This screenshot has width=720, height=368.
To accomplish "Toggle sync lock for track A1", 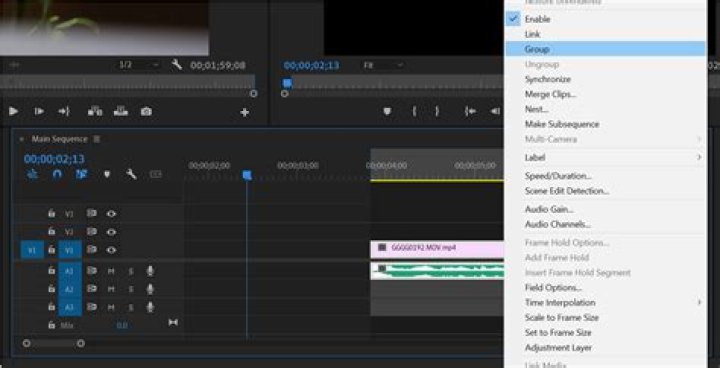I will [x=92, y=271].
